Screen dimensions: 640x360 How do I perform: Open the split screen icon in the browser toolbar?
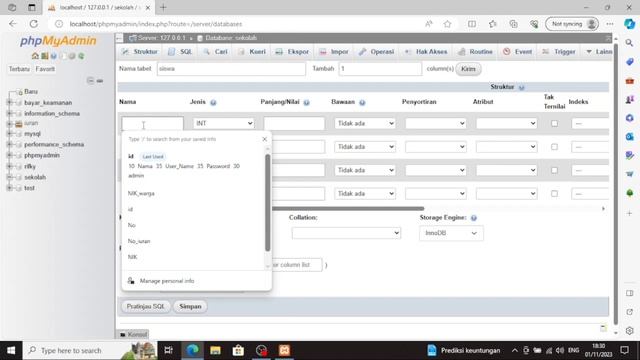click(x=472, y=24)
